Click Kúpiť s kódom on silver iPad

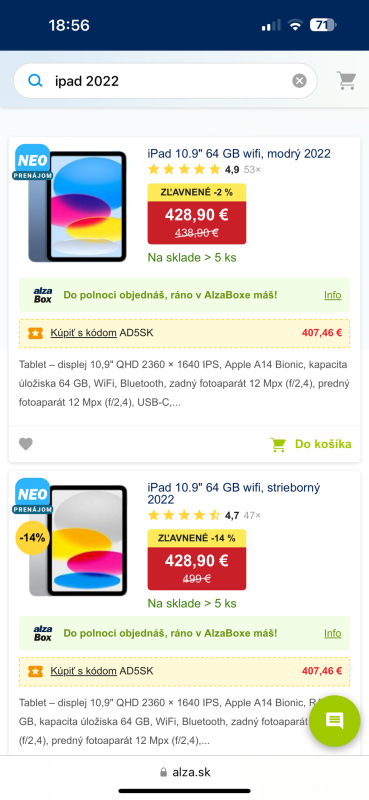click(83, 671)
